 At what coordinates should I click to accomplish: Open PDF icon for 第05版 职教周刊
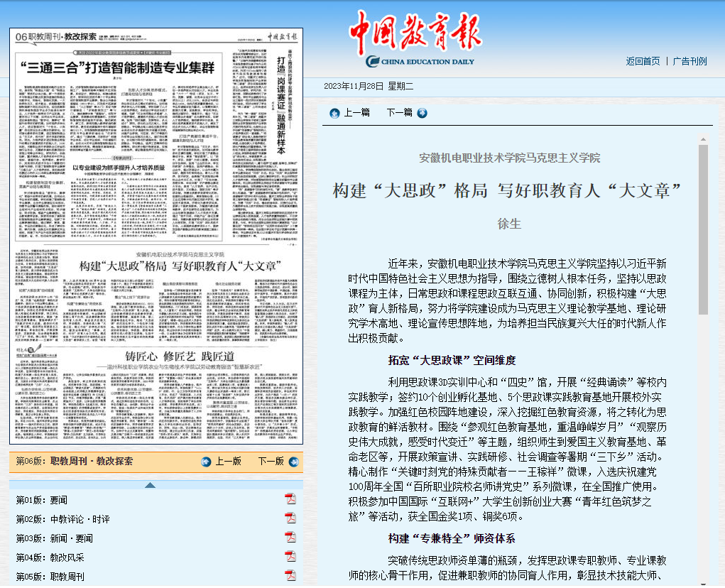tap(290, 575)
